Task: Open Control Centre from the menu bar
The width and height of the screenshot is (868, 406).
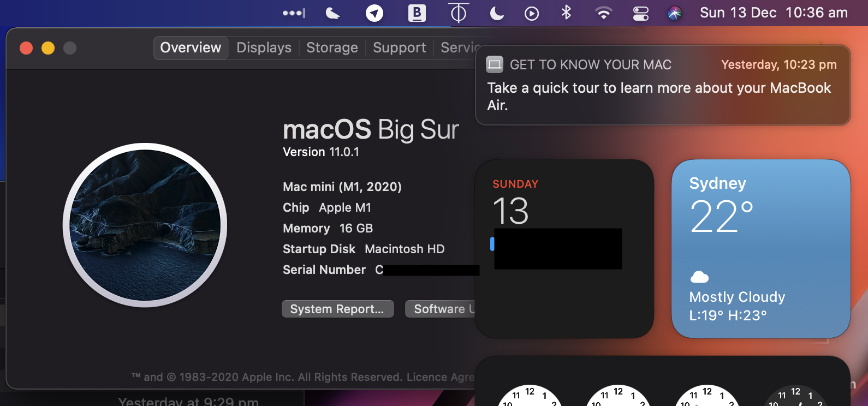Action: (x=640, y=13)
